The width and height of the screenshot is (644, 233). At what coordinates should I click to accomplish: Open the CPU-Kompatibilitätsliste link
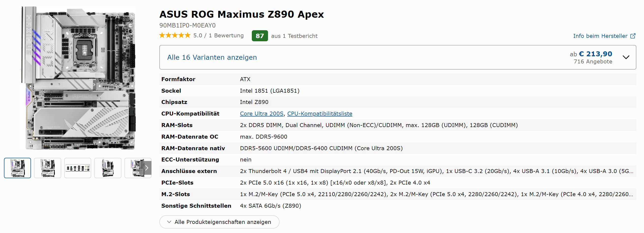319,114
